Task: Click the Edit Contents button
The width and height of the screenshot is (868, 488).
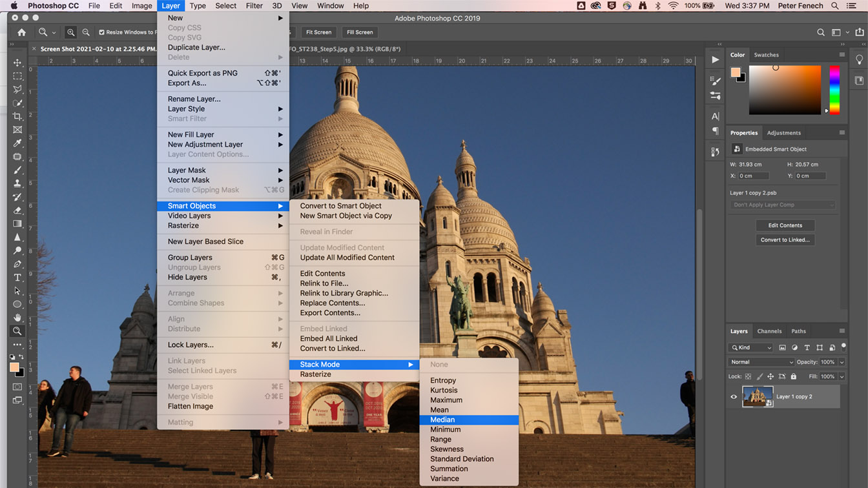Action: point(785,225)
